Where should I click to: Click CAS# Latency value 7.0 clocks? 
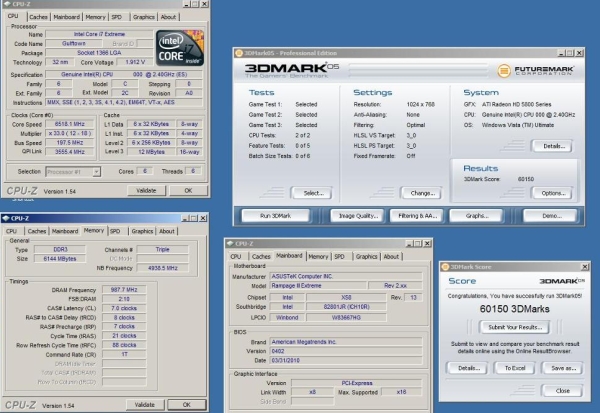(x=124, y=308)
